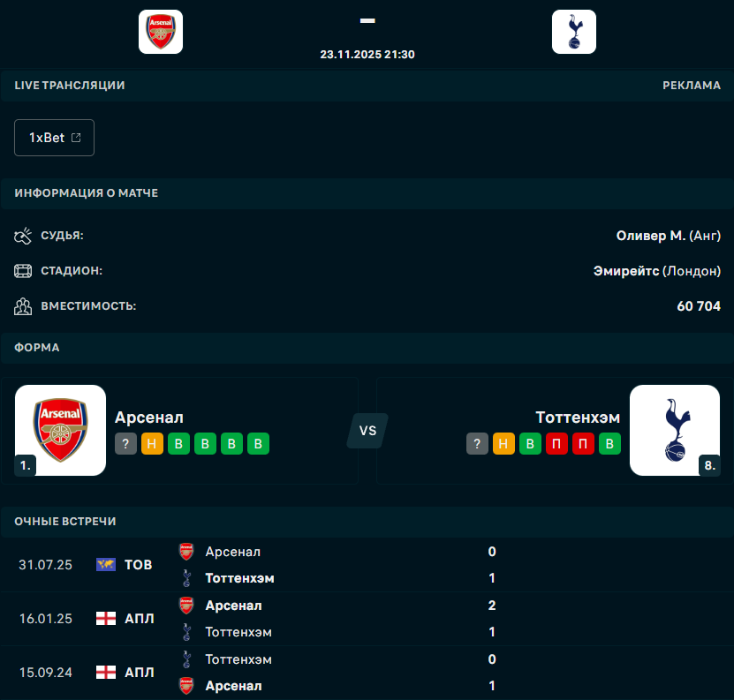Click the large Tottenham logo in form section

coord(675,430)
